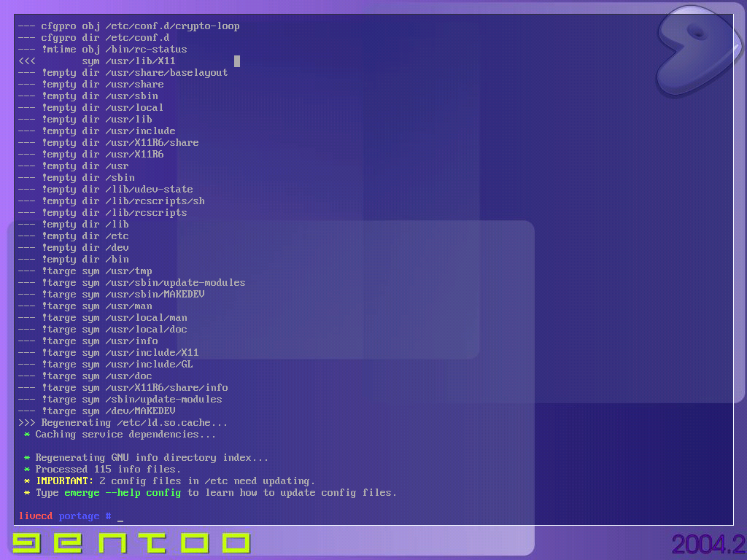
Task: Click 'Regenerating /etc/ld.so.cache...' line
Action: pos(123,423)
